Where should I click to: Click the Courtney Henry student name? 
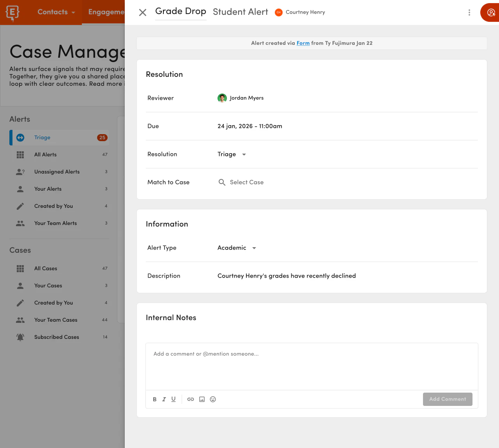coord(305,12)
